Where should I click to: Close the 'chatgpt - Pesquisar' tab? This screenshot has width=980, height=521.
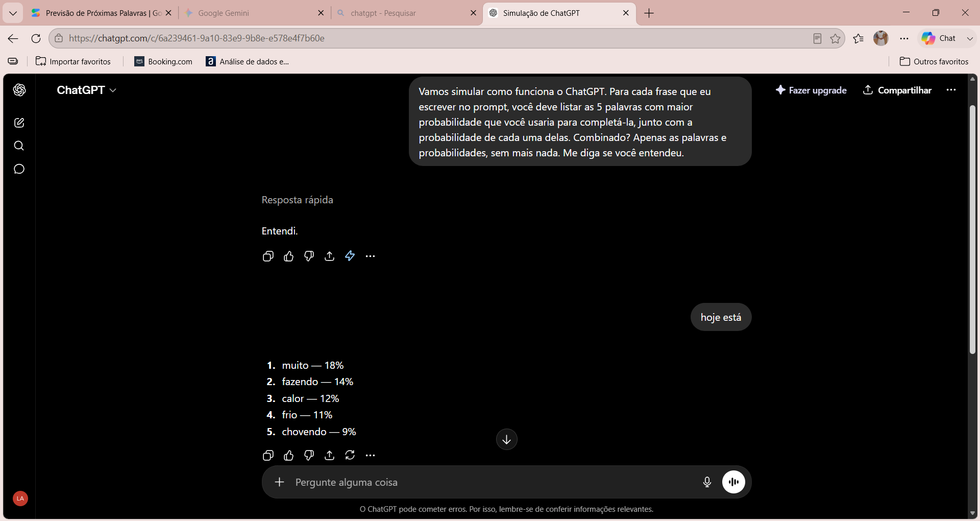point(474,13)
